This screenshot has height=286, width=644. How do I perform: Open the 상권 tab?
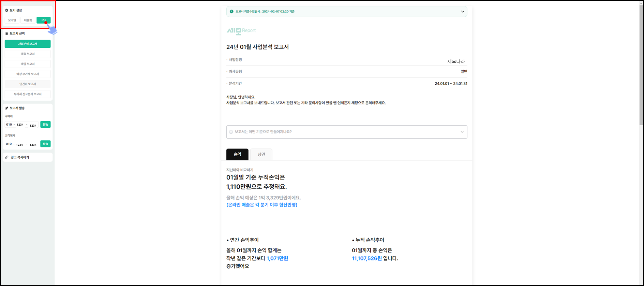(x=261, y=155)
